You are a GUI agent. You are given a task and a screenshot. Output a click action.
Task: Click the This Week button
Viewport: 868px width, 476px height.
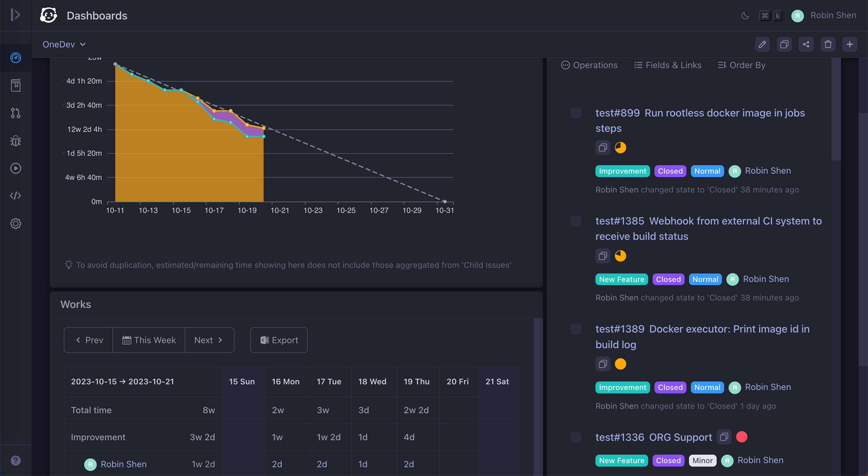pos(149,340)
